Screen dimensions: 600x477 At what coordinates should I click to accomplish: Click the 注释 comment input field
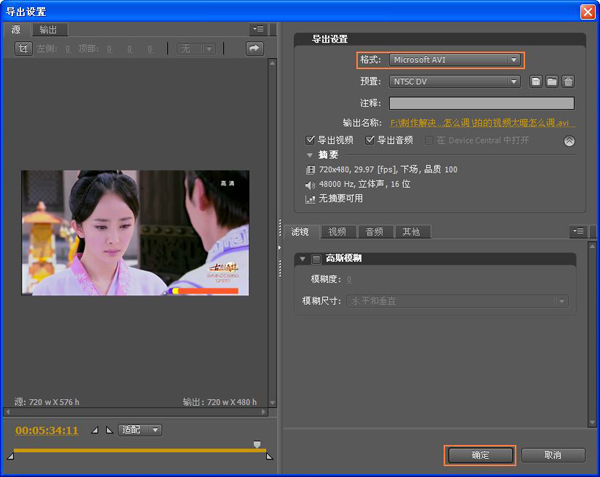click(x=482, y=103)
